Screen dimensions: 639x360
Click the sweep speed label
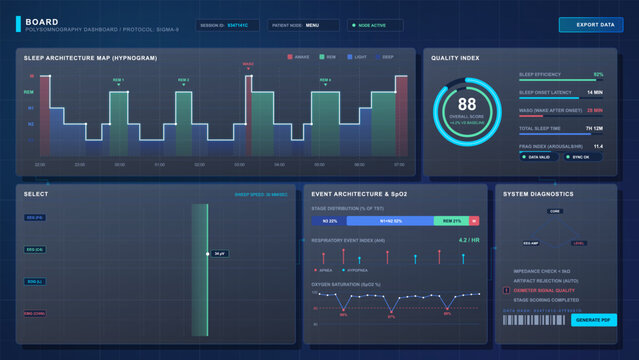[x=261, y=195]
